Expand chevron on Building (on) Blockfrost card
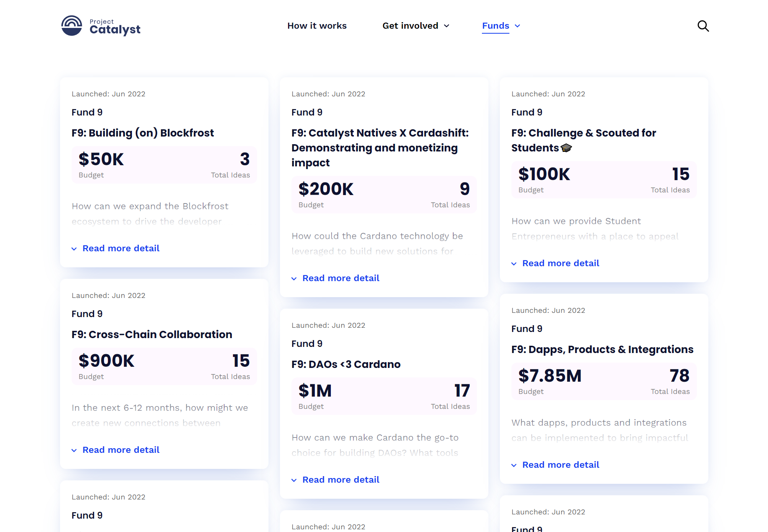 point(74,249)
